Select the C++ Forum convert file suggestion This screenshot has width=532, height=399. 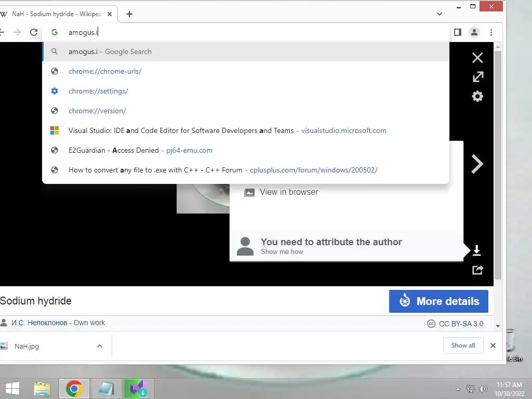tap(246, 170)
